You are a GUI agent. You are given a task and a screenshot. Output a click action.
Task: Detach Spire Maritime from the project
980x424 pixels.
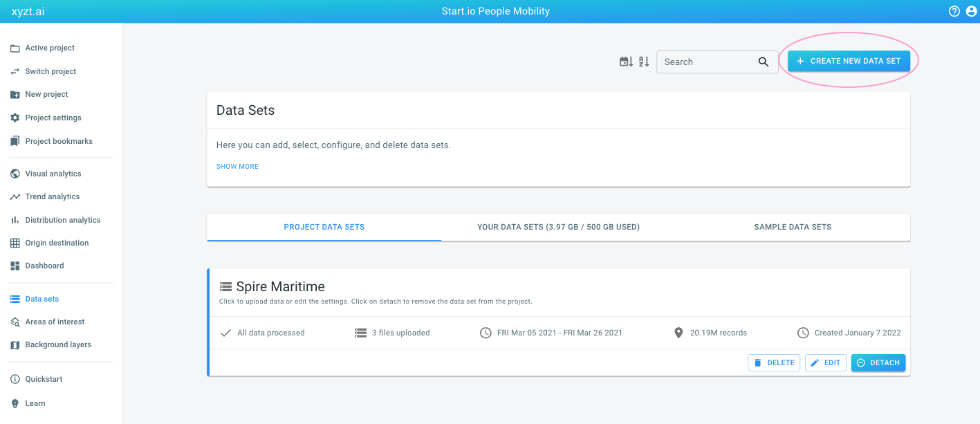click(878, 362)
